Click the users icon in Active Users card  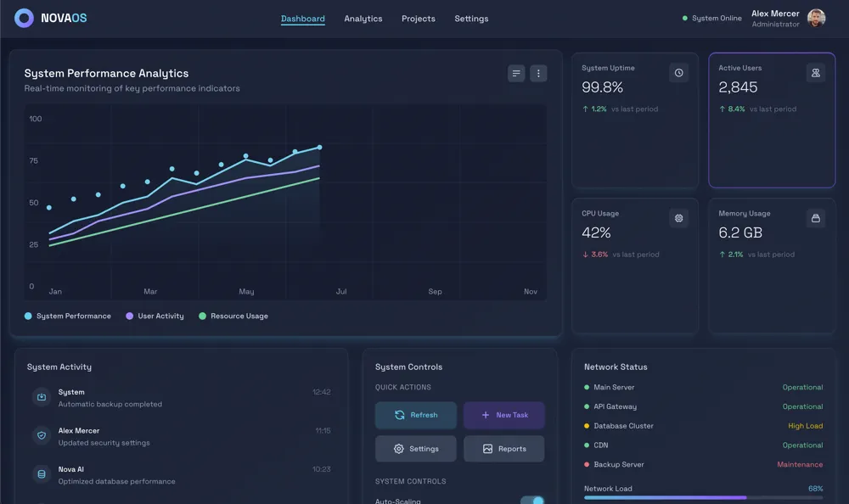[815, 73]
